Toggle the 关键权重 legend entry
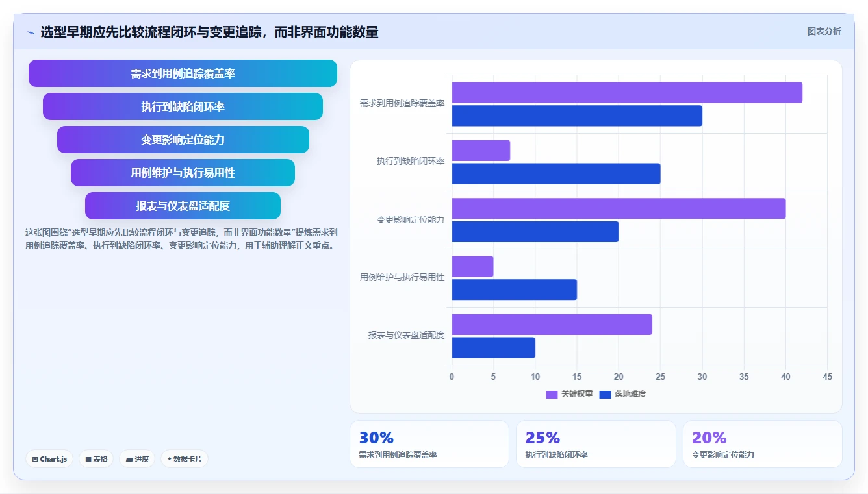The height and width of the screenshot is (494, 868). [569, 394]
